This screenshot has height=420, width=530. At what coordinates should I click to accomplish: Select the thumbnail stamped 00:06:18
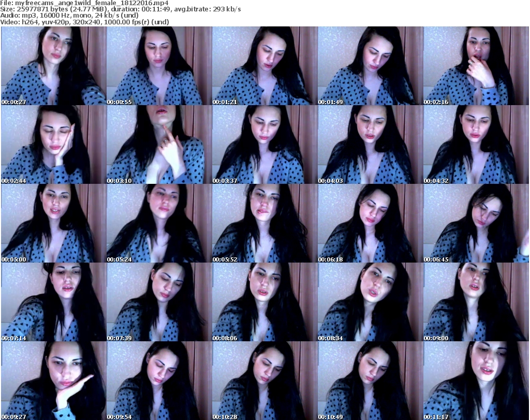(x=370, y=223)
